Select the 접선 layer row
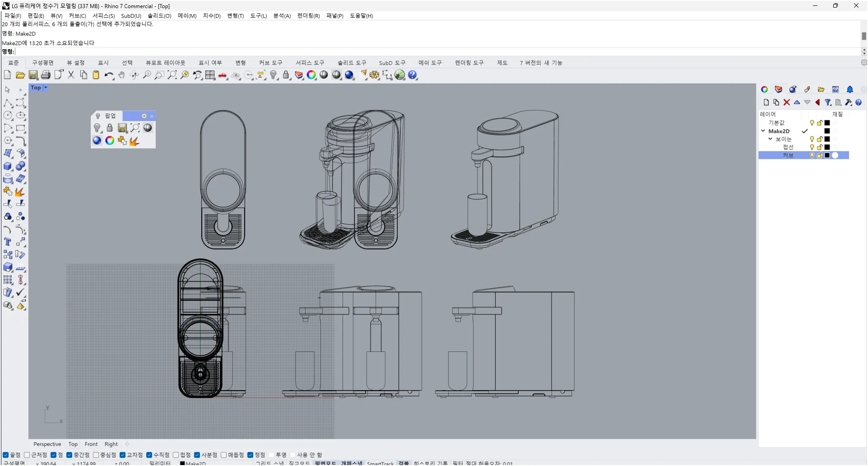This screenshot has height=466, width=868. [803, 147]
